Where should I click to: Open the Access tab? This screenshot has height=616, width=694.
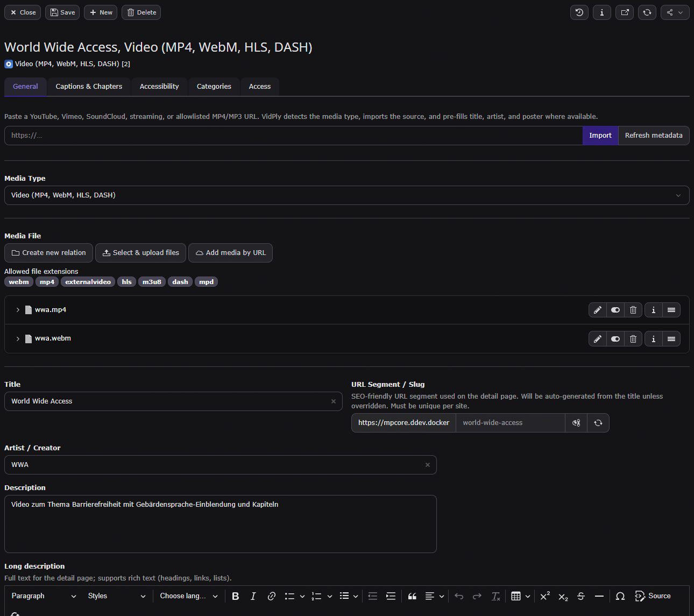pos(260,87)
